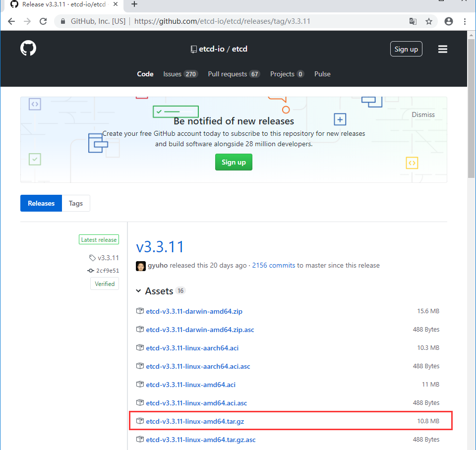Dismiss the release notification banner
Screen dimensions: 476x450
click(423, 114)
